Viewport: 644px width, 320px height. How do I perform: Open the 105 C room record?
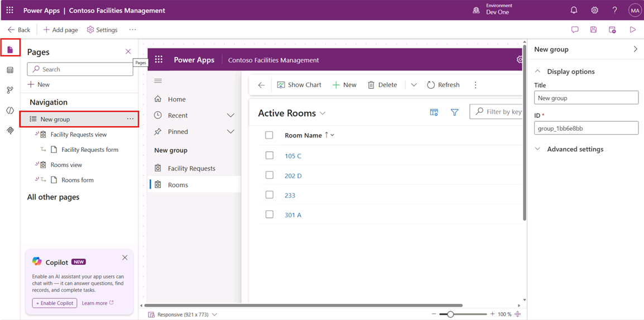click(293, 156)
